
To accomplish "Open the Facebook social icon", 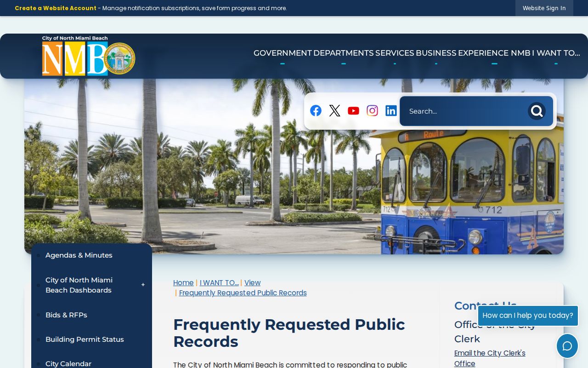I will pyautogui.click(x=316, y=111).
